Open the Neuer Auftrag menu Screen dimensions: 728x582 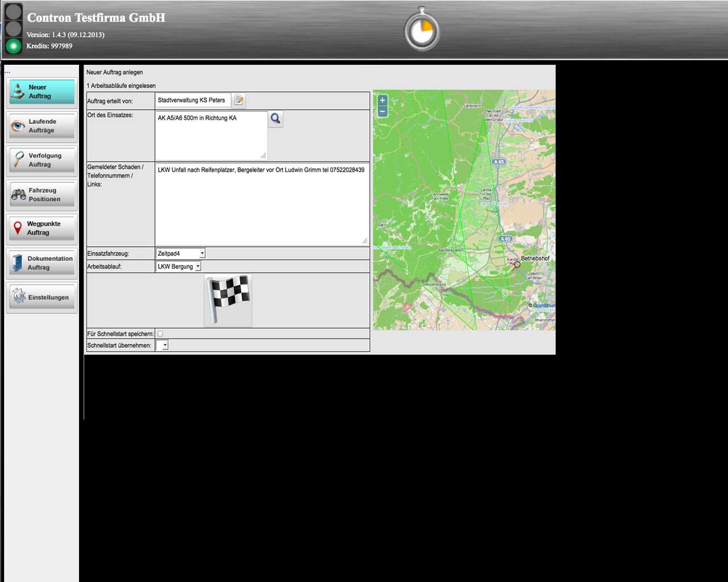[x=42, y=92]
